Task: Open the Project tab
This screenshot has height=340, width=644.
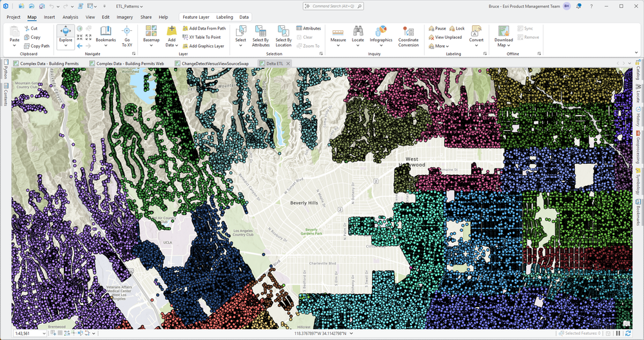Action: tap(13, 17)
